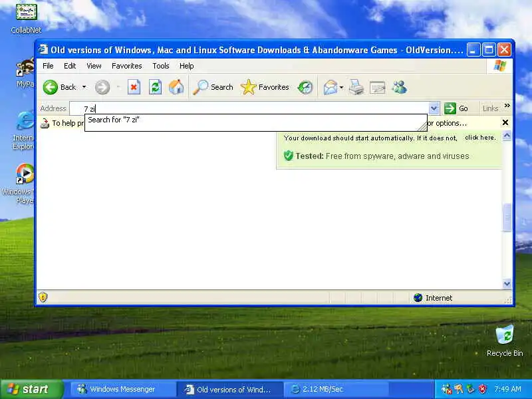Click the first system tray icon with red X
This screenshot has width=532, height=399.
tap(446, 389)
